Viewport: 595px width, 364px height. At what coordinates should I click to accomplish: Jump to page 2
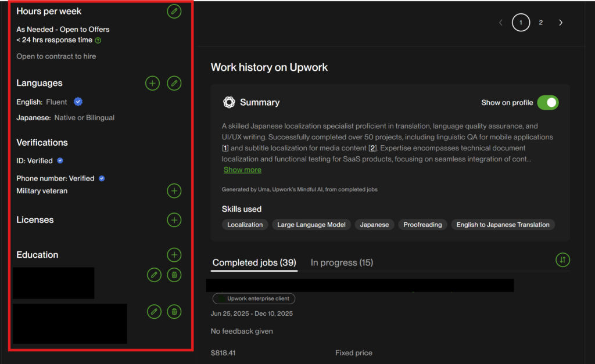[x=540, y=23]
